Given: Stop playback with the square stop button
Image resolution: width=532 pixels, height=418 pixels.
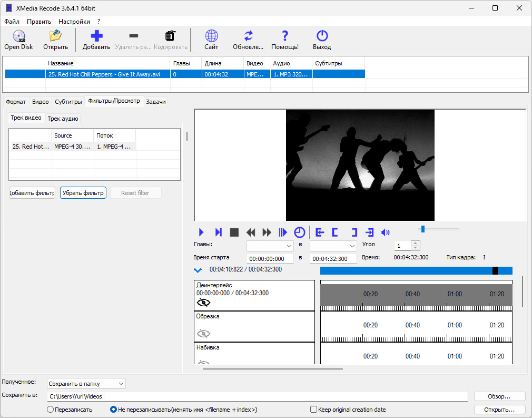Looking at the screenshot, I should (x=234, y=232).
